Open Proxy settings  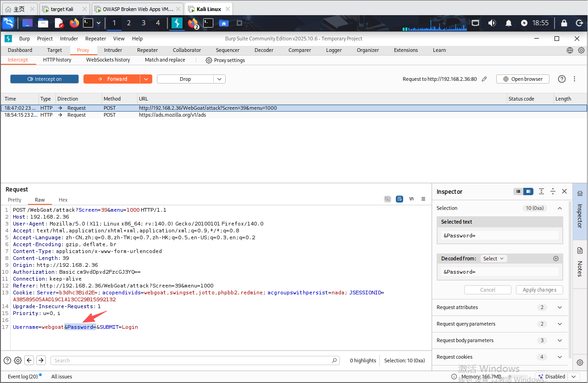tap(225, 60)
